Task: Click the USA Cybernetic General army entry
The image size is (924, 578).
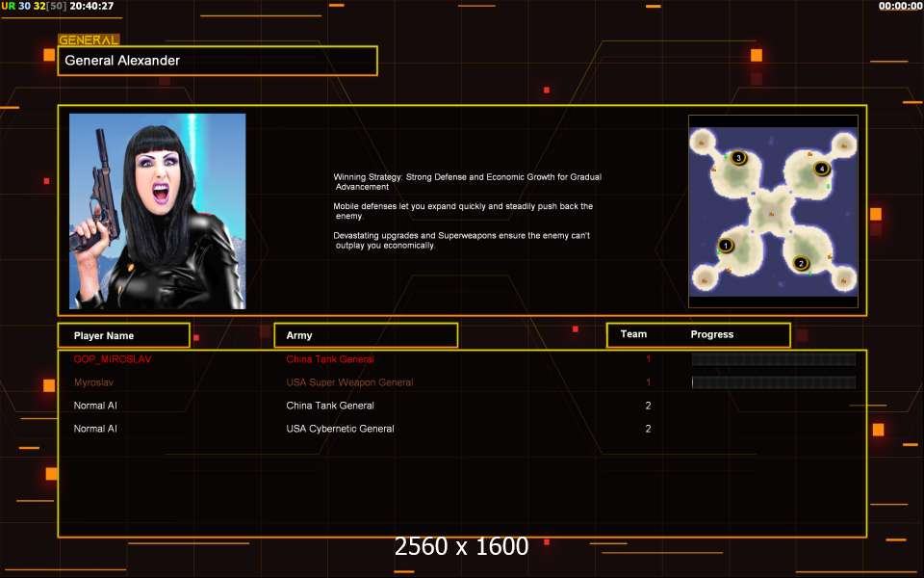Action: [340, 429]
